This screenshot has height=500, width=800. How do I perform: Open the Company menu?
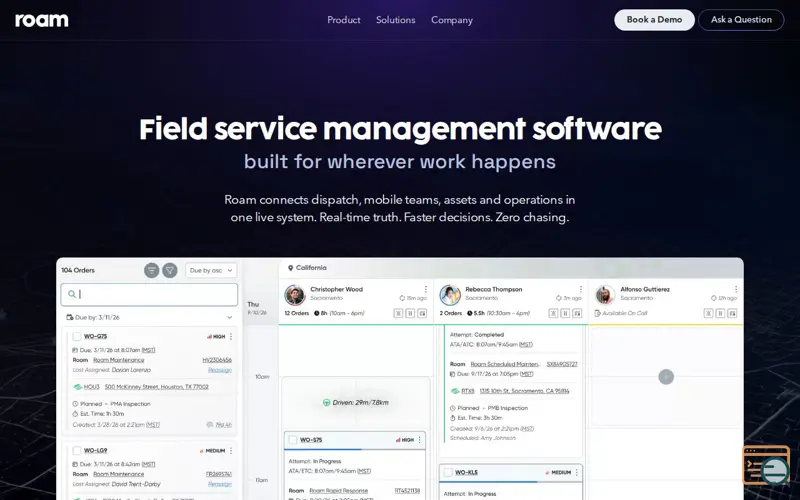(x=452, y=20)
